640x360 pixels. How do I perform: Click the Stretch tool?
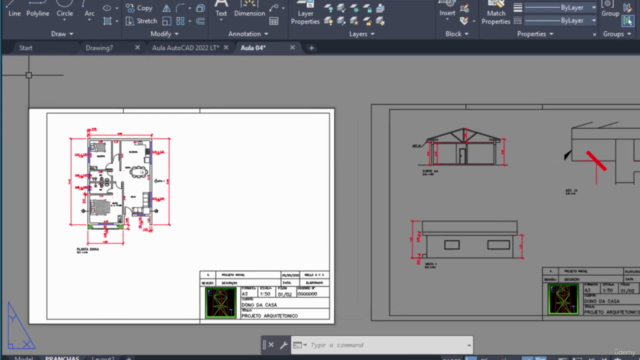pos(141,21)
